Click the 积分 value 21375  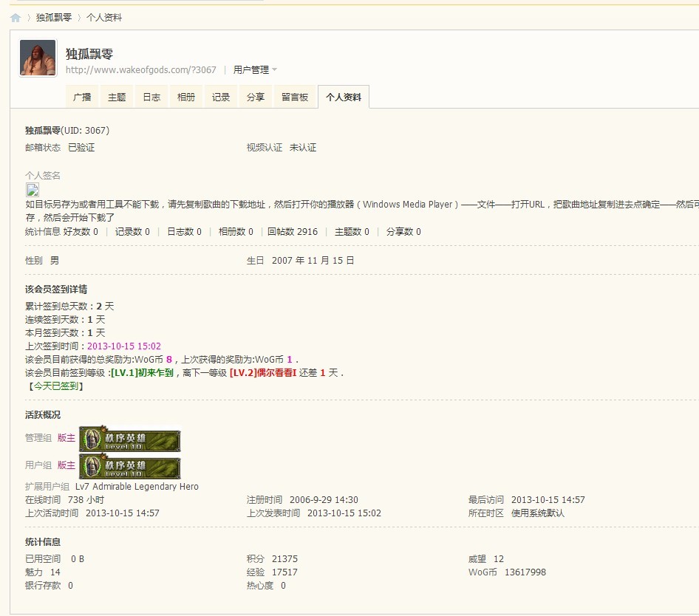coord(284,559)
